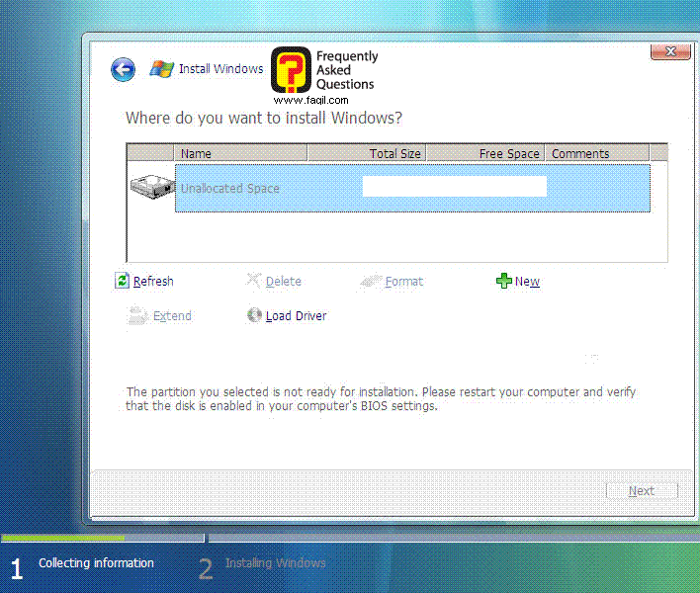Click the Windows flag icon beside Install Windows

click(161, 69)
